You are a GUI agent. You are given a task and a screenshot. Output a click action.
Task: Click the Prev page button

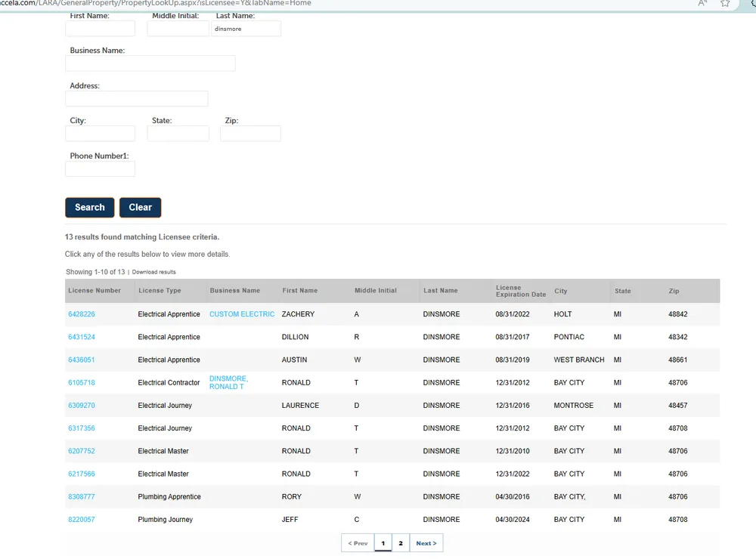click(358, 543)
